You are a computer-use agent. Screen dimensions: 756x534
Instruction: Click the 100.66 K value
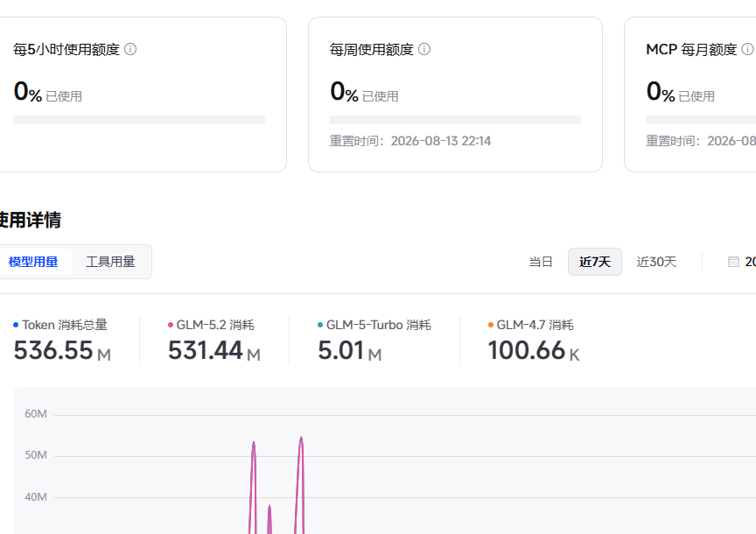(534, 351)
